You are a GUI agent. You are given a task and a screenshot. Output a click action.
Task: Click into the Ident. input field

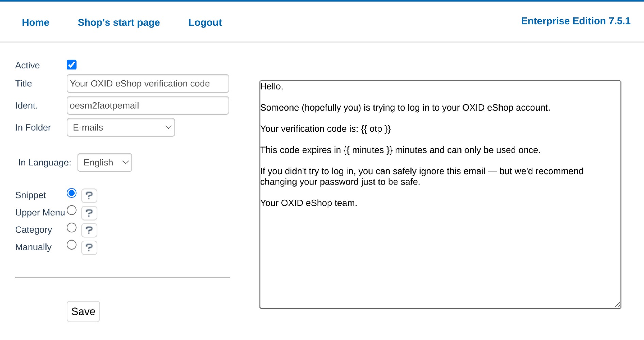pos(148,106)
